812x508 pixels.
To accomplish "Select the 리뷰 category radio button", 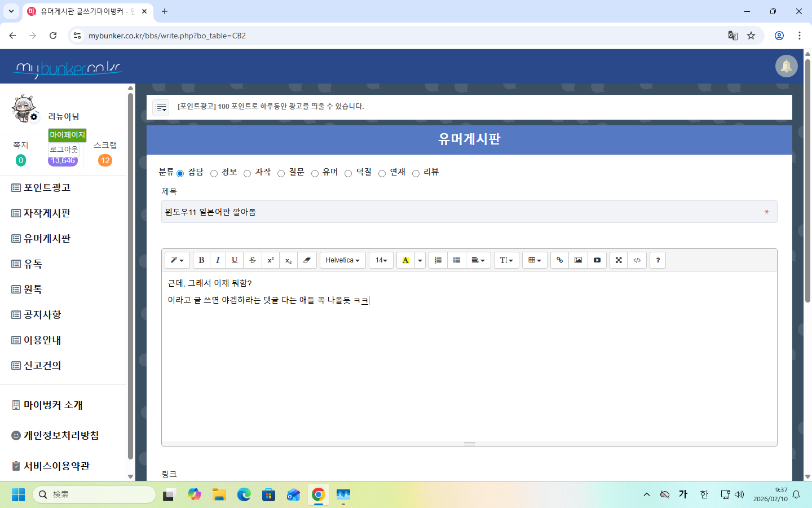I will 416,173.
